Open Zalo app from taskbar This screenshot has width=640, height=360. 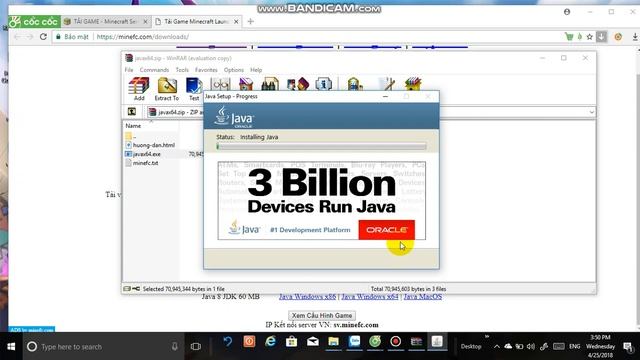[354, 342]
